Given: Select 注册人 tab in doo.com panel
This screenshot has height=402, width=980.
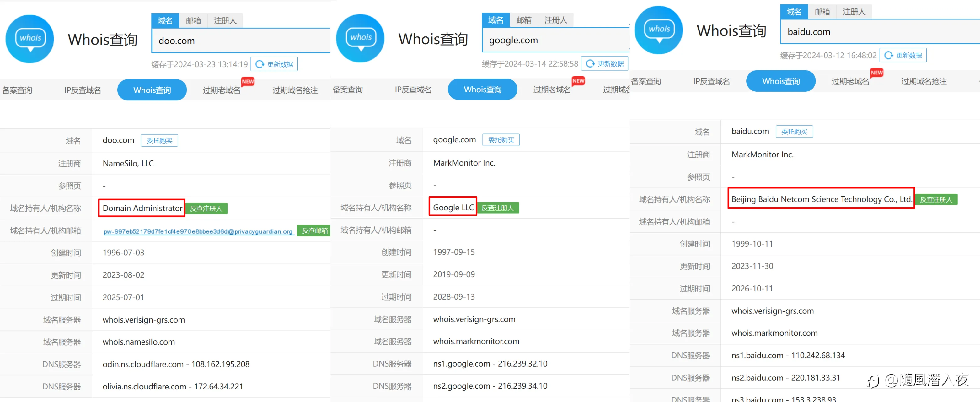Looking at the screenshot, I should [225, 20].
